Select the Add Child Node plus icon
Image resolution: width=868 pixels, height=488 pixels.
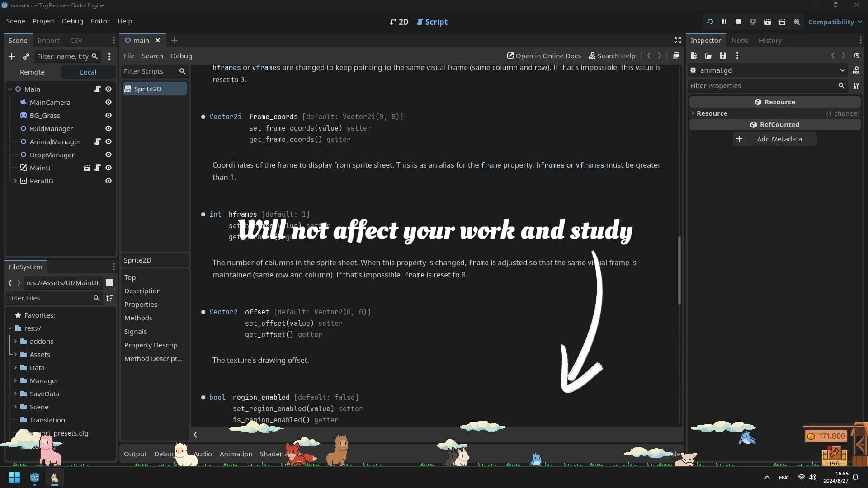coord(12,56)
